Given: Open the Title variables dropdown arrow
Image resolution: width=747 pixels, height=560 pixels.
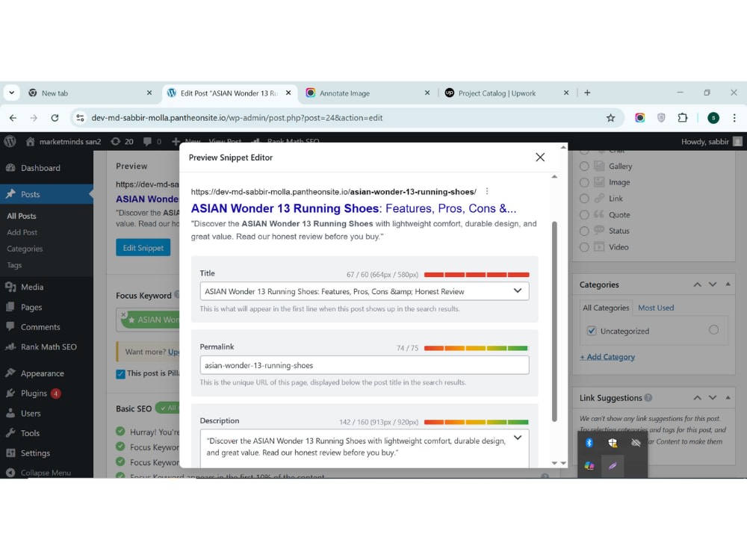Looking at the screenshot, I should [518, 291].
